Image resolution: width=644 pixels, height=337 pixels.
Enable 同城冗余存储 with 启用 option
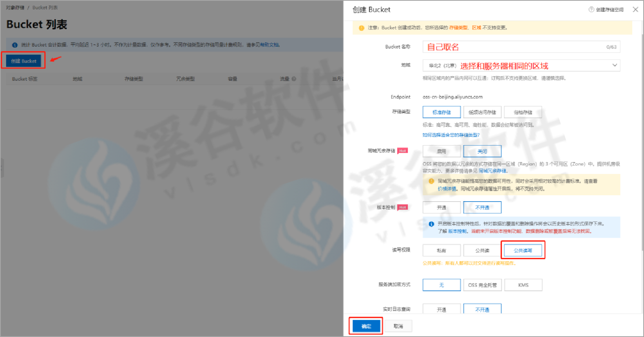click(x=441, y=151)
